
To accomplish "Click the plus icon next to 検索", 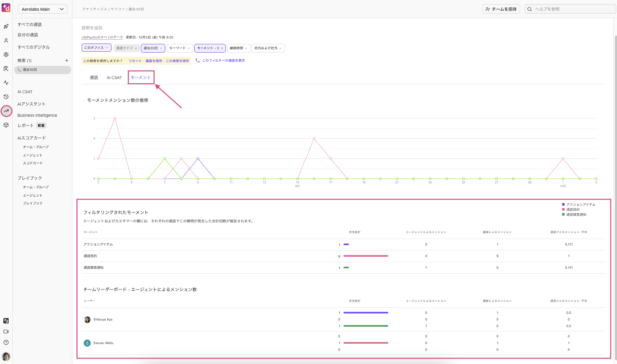I will pyautogui.click(x=66, y=60).
